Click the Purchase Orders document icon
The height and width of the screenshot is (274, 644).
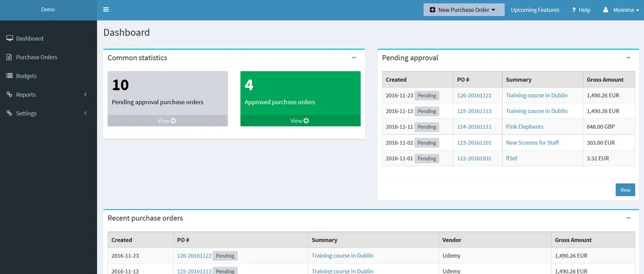(9, 57)
